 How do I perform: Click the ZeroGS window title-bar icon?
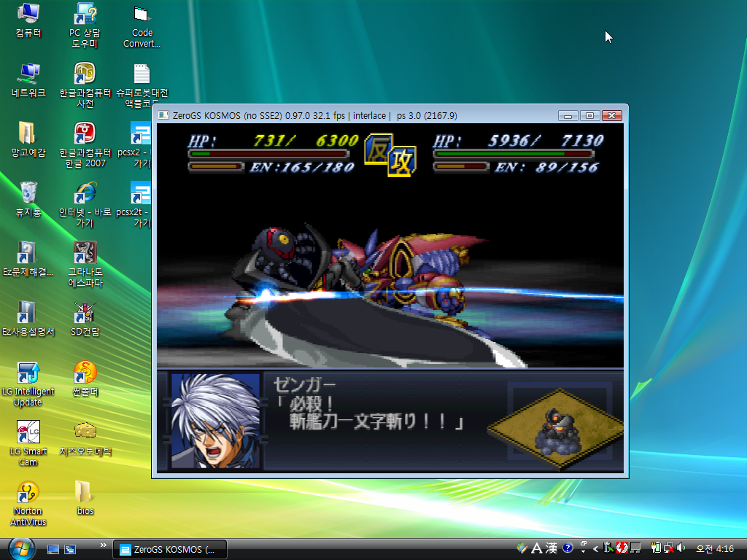pos(163,115)
